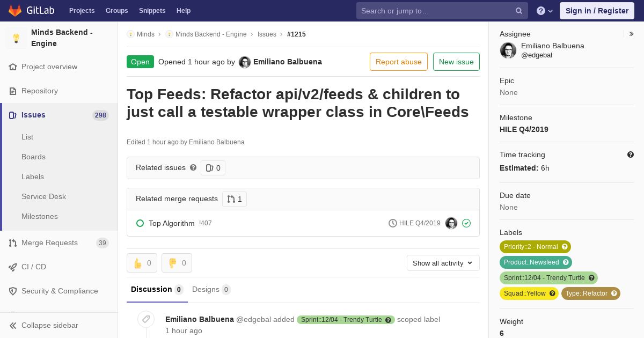Screen dimensions: 644x338
Task: Click the Merge Requests sidebar icon
Action: coord(13,243)
